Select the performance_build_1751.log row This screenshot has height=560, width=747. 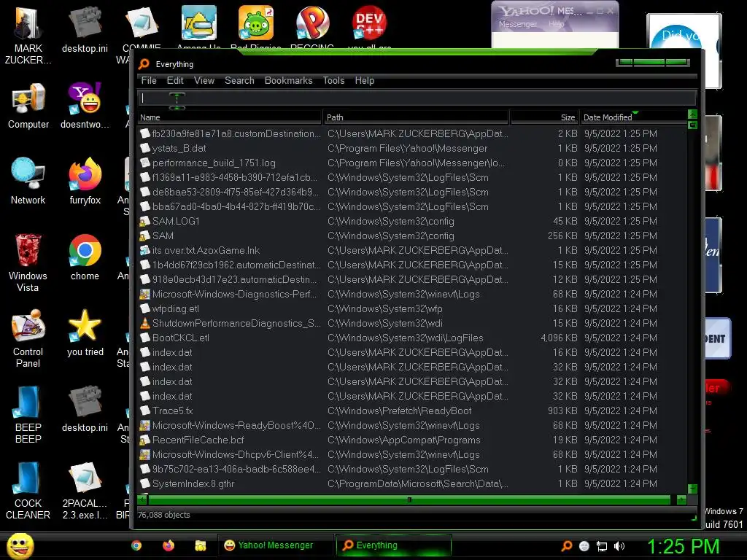(412, 163)
